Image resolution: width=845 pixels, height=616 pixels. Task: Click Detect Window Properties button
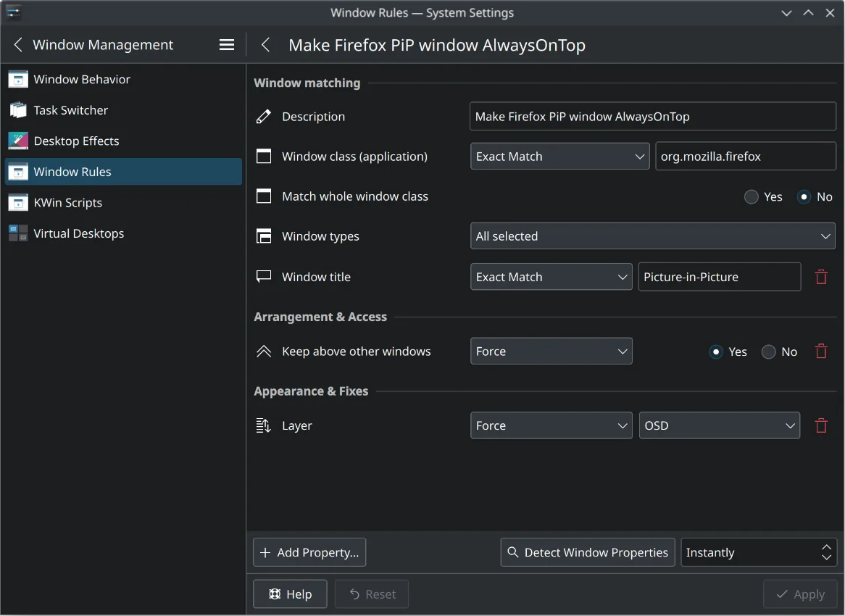coord(588,552)
